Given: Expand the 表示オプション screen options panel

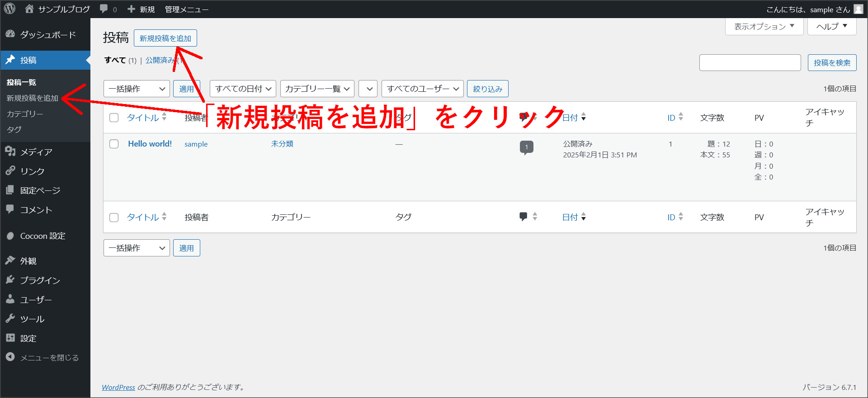Looking at the screenshot, I should pos(764,27).
